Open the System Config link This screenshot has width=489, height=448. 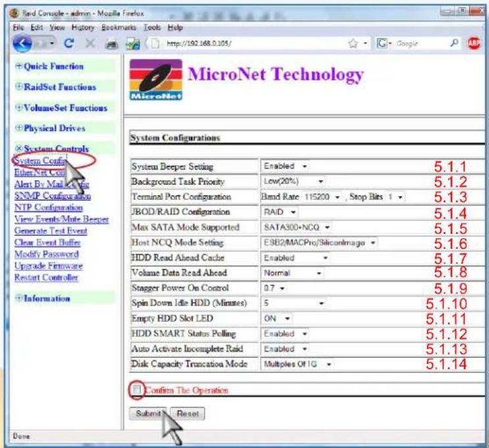click(x=40, y=161)
